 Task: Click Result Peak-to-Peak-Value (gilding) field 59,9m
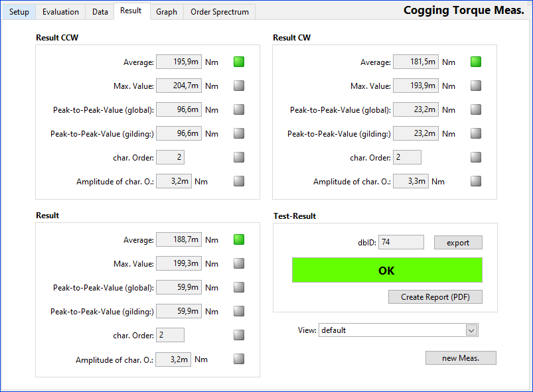click(x=179, y=311)
